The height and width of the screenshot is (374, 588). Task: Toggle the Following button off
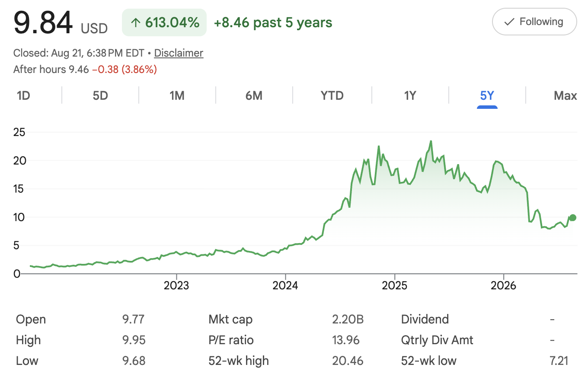tap(534, 22)
